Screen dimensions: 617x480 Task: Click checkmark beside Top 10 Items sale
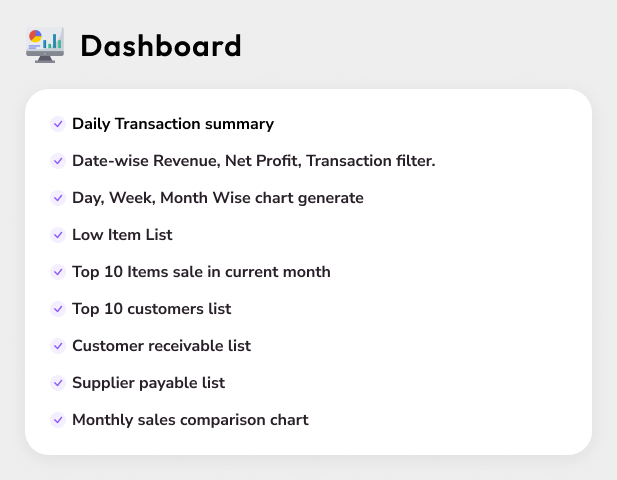click(58, 272)
